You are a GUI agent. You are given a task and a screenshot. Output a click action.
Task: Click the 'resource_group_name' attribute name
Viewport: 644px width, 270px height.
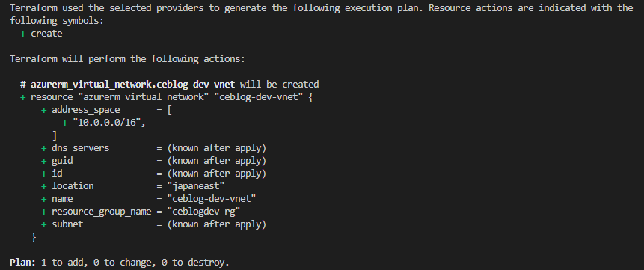[102, 212]
